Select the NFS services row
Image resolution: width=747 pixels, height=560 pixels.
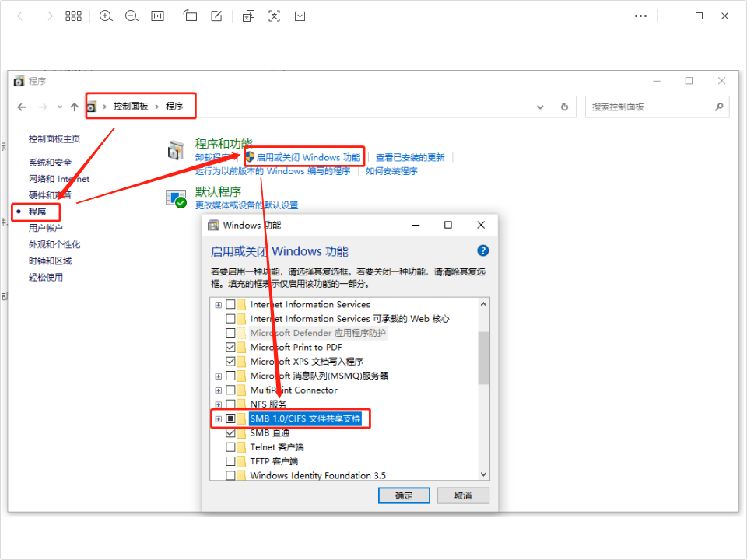tap(268, 404)
